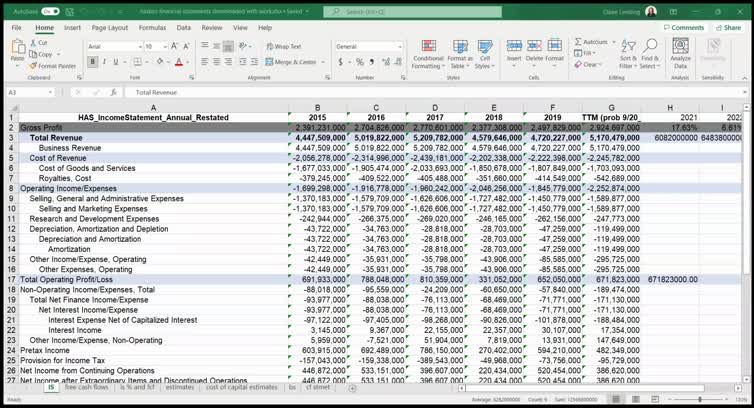This screenshot has width=754, height=408.
Task: Apply Percent Style
Action: point(360,62)
